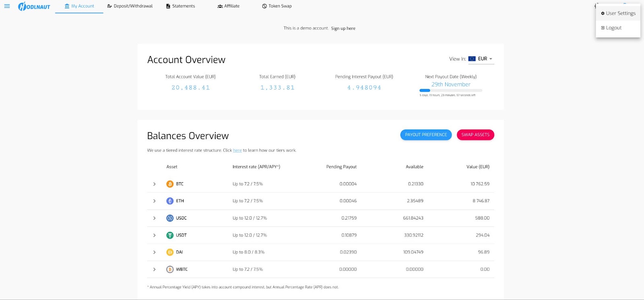Click total account value 20,488.41

(190, 88)
